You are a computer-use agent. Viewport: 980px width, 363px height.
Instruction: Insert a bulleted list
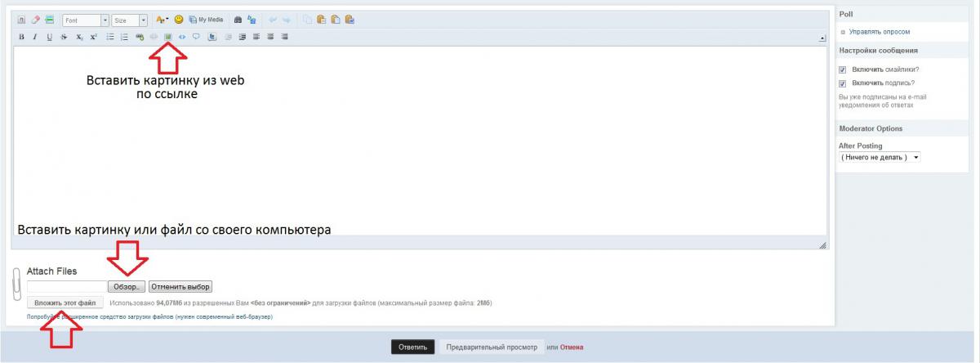pyautogui.click(x=110, y=37)
